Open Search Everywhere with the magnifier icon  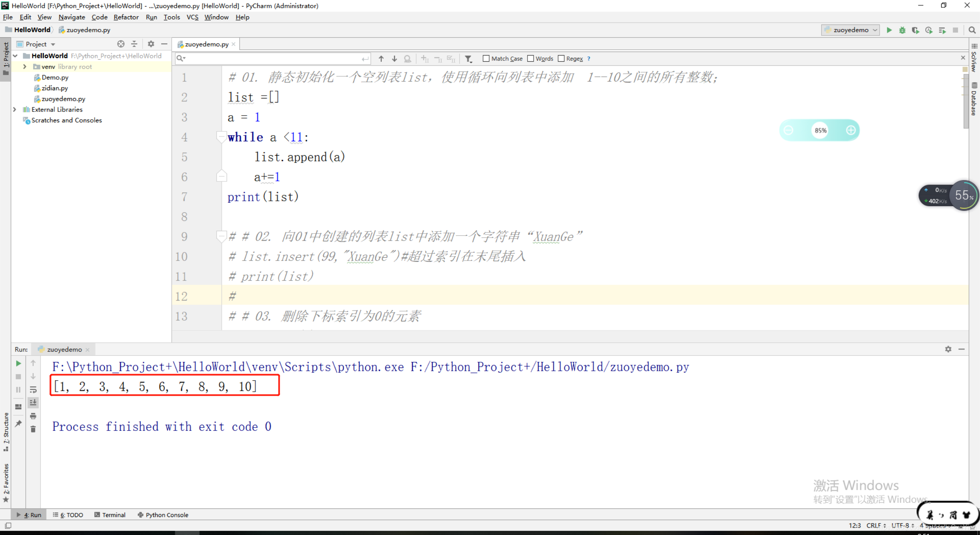coord(971,30)
